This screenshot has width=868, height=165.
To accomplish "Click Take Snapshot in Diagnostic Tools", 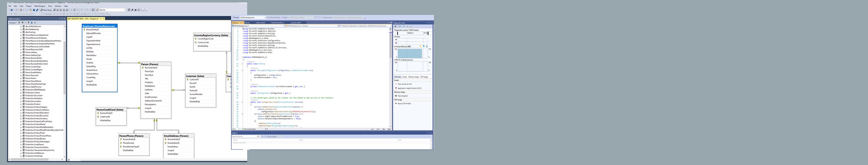I will (403, 96).
